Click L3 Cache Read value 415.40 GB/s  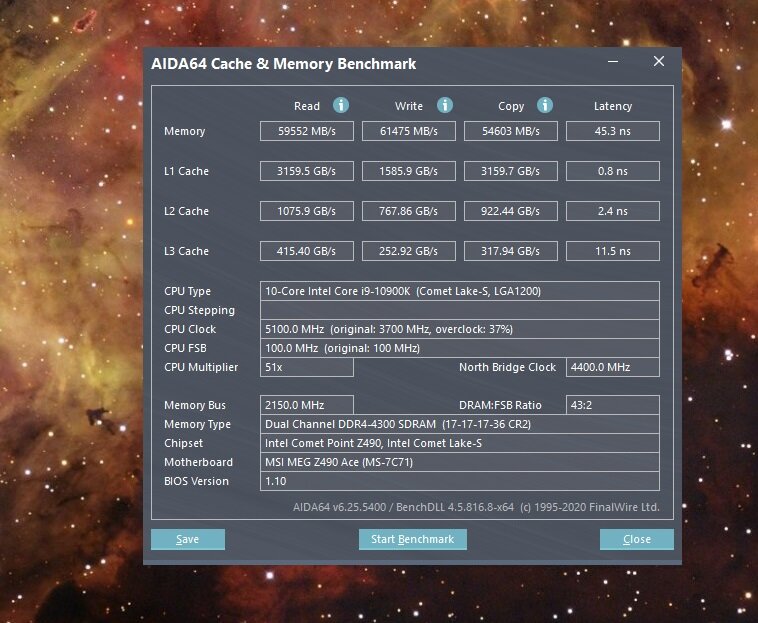pyautogui.click(x=306, y=251)
